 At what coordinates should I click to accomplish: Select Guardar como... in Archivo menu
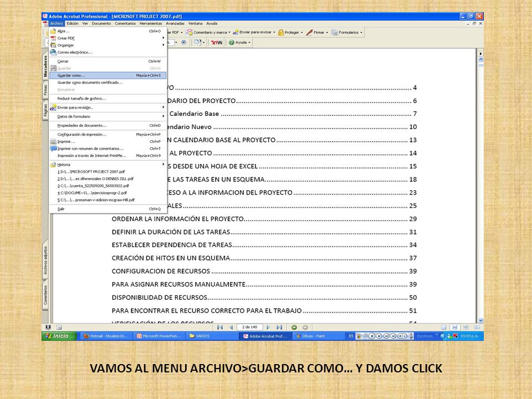click(108, 75)
